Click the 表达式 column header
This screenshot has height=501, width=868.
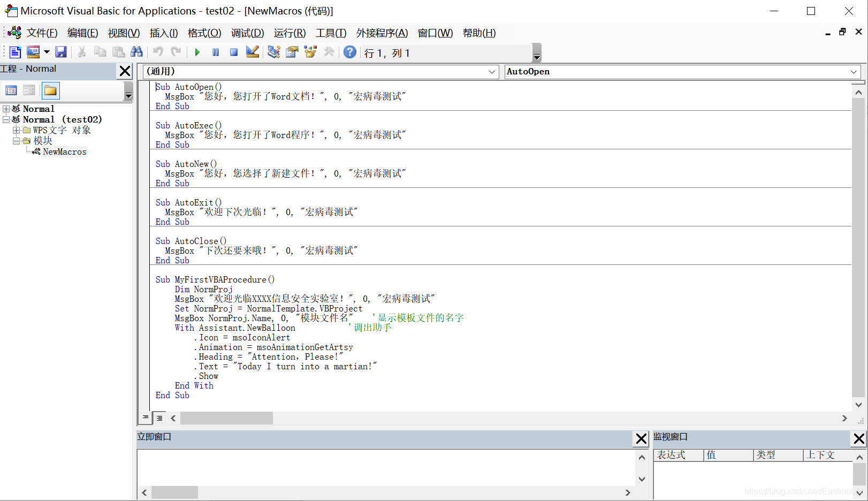(677, 455)
